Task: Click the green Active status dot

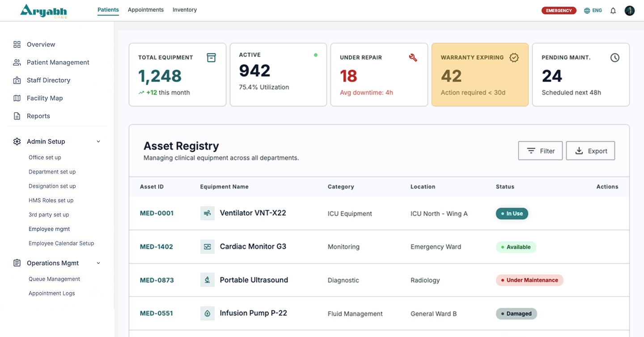Action: (316, 55)
